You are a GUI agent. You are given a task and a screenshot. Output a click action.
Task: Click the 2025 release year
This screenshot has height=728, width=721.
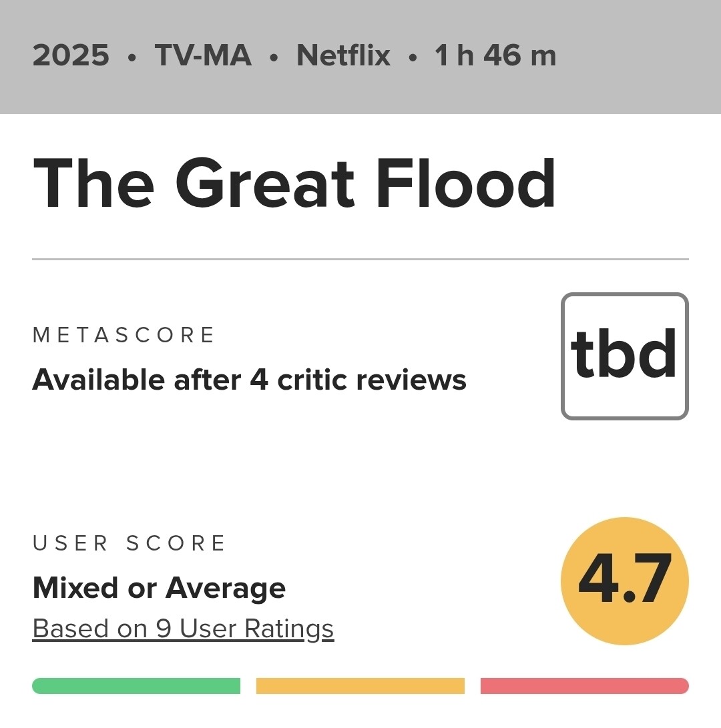tap(71, 55)
